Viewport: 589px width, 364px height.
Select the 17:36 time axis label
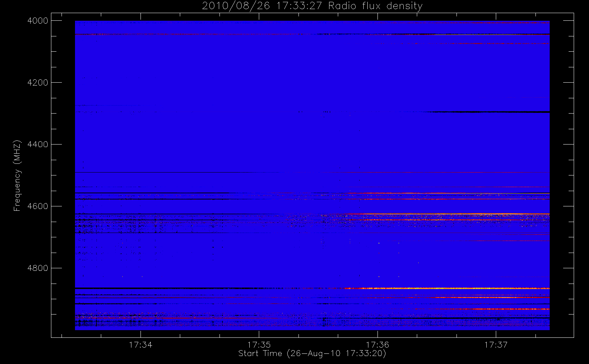pyautogui.click(x=377, y=345)
